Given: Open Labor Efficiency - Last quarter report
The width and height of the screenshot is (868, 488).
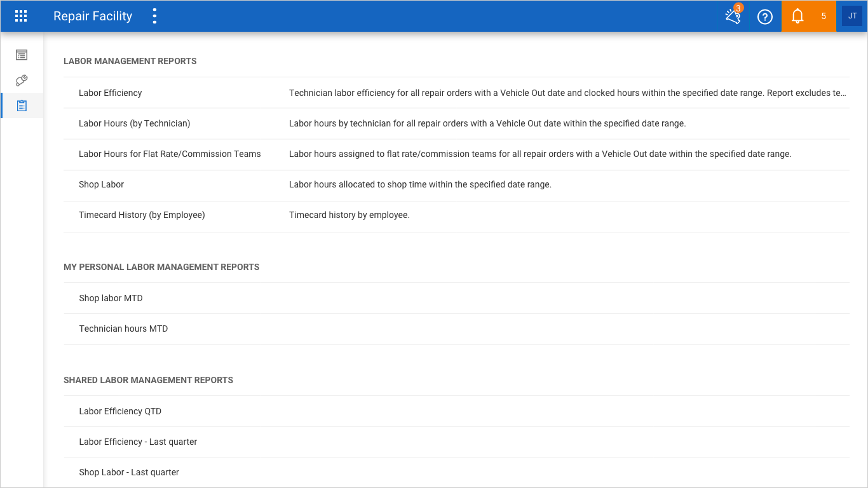Looking at the screenshot, I should click(138, 442).
